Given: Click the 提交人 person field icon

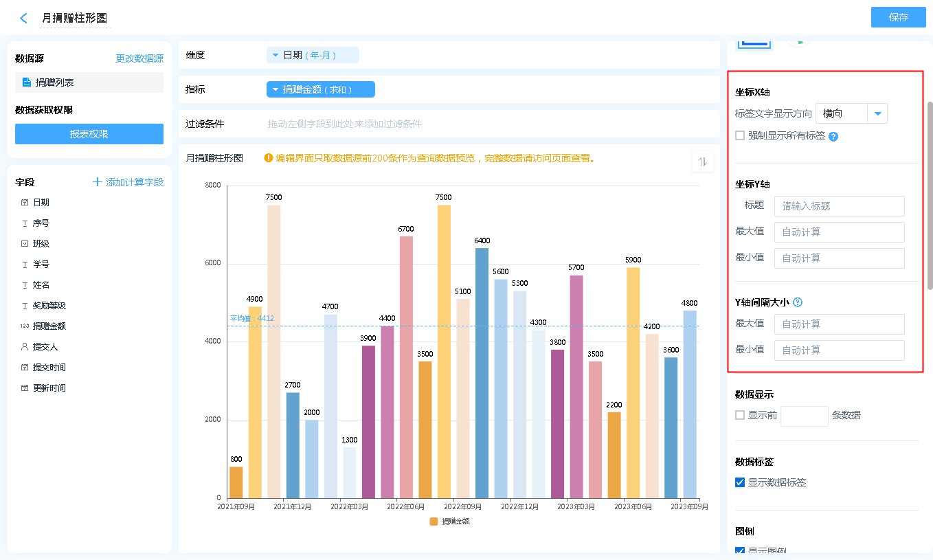Looking at the screenshot, I should (25, 347).
